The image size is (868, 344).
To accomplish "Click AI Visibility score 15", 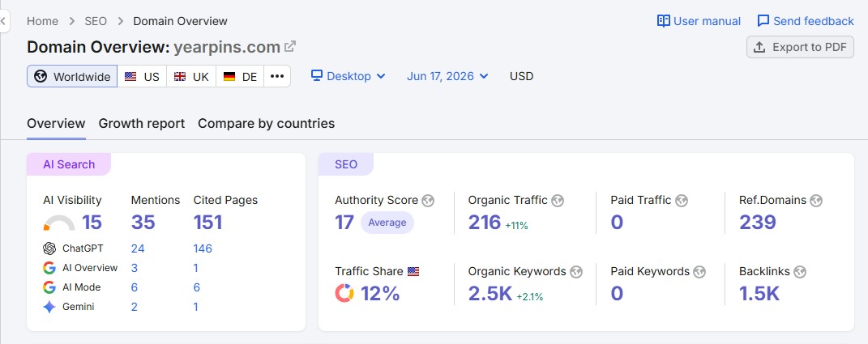I will 92,223.
